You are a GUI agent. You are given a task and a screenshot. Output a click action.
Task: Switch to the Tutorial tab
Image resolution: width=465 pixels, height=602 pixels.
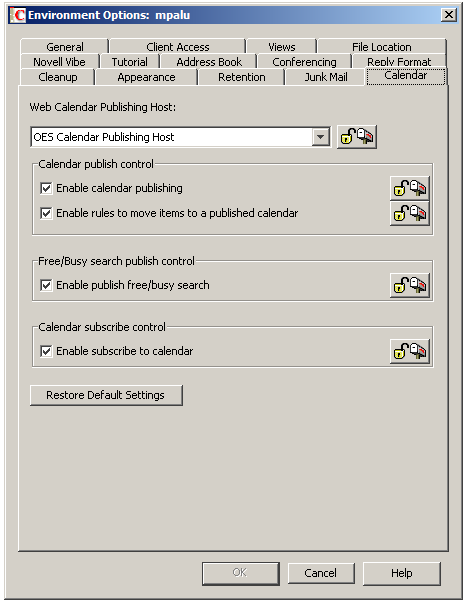pyautogui.click(x=129, y=62)
